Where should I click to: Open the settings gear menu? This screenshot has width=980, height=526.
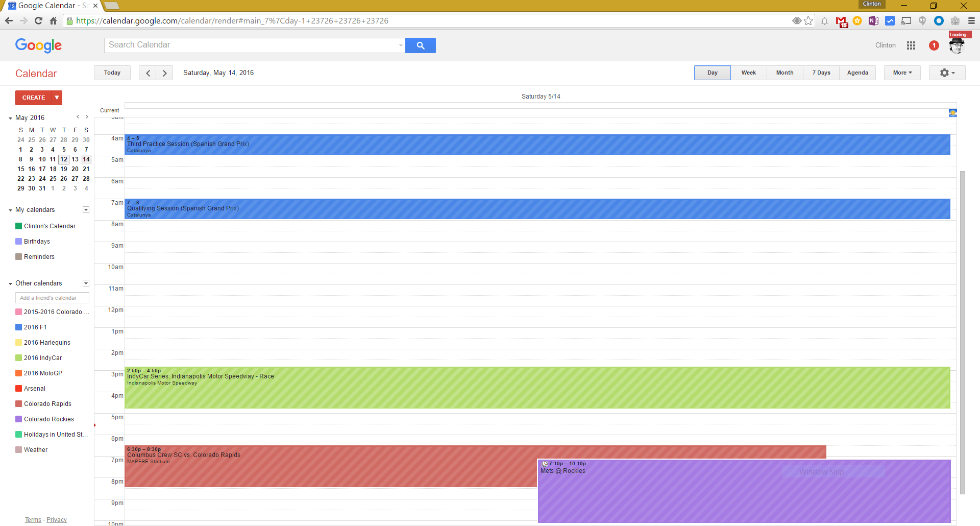click(x=947, y=73)
